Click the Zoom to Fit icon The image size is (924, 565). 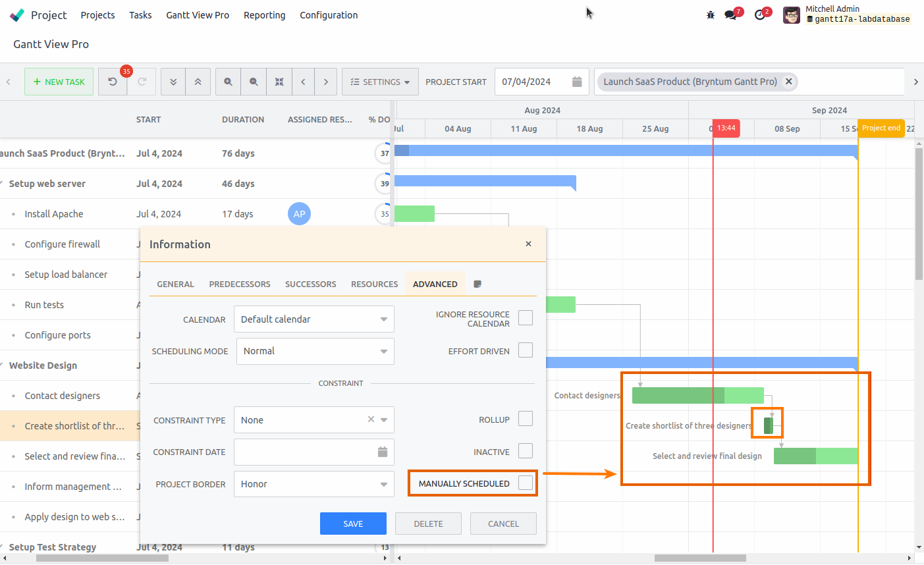click(279, 82)
